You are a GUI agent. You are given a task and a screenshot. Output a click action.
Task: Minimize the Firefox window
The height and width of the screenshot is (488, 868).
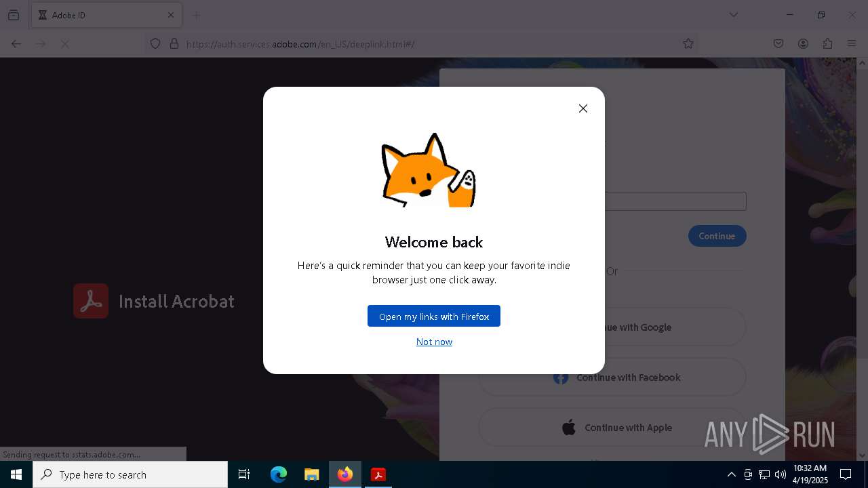(790, 15)
